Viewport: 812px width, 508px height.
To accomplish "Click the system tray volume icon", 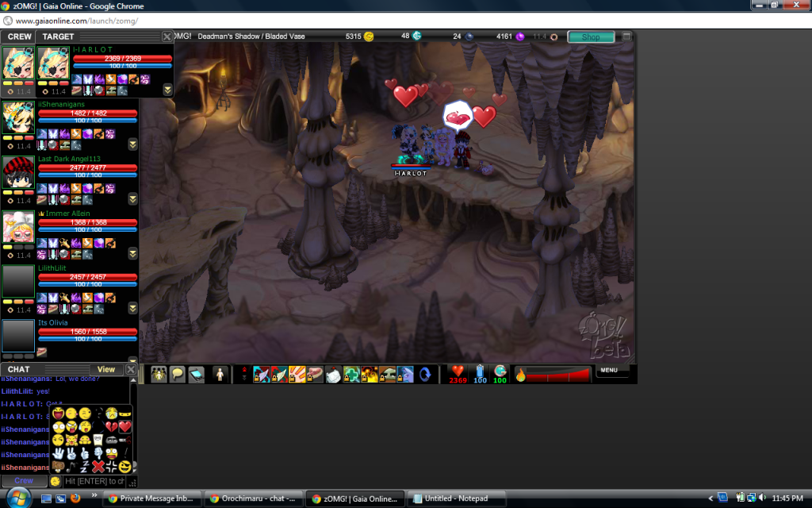I will click(x=762, y=498).
